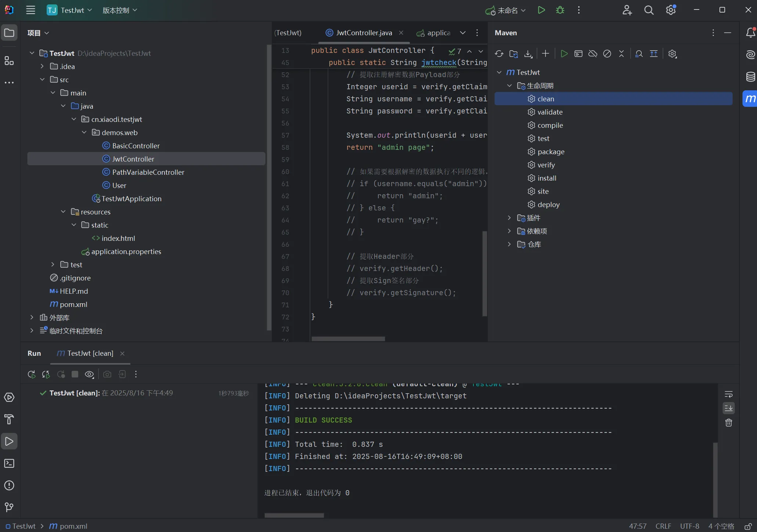This screenshot has height=532, width=757.
Task: Click Maven download sources icon
Action: tap(528, 54)
